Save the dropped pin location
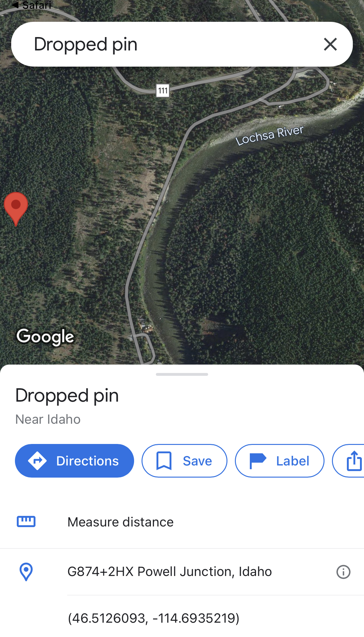Viewport: 364px width, 637px height. 184,461
